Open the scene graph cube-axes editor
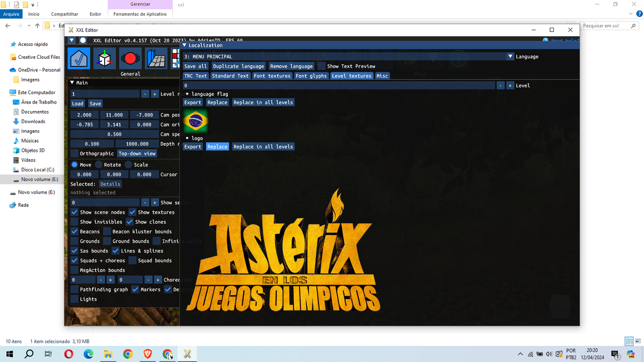644x362 pixels. pos(105,58)
